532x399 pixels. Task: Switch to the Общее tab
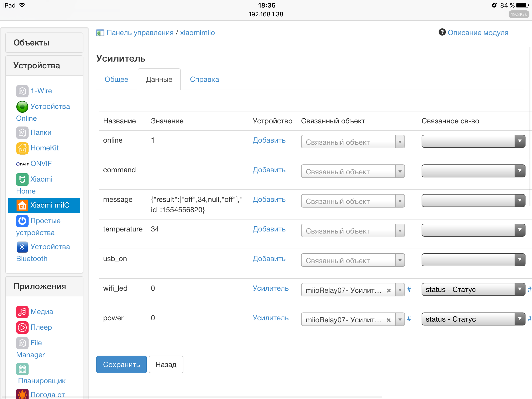[x=116, y=79]
